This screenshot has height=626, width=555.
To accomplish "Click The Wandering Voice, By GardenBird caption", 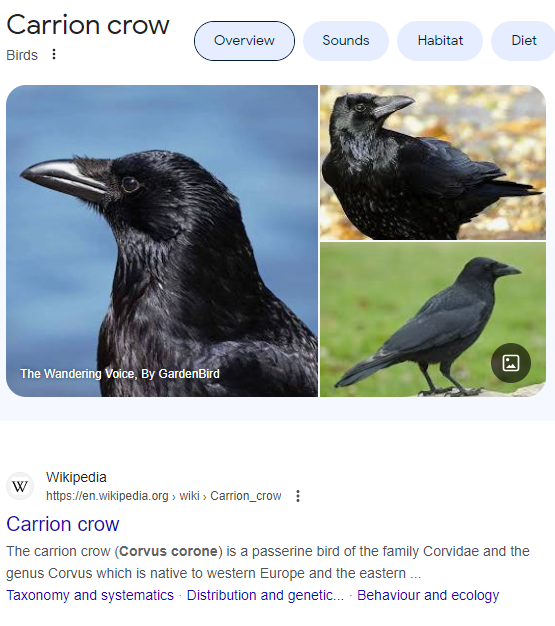I will click(120, 374).
